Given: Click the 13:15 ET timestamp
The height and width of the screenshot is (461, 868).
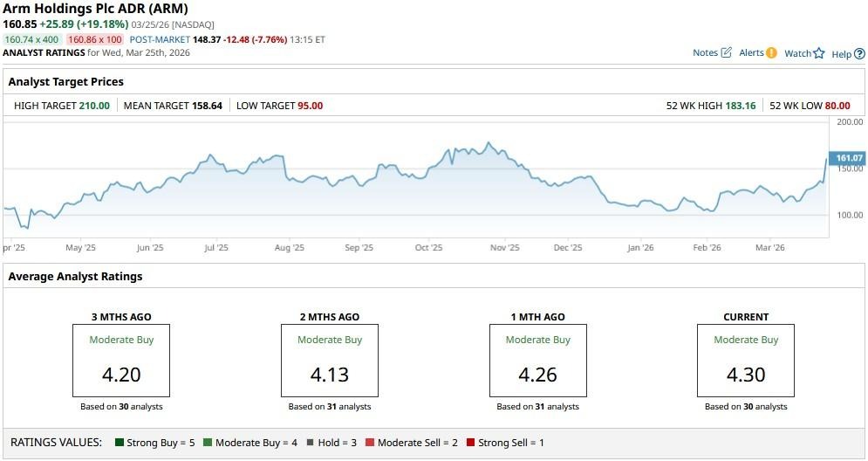Looking at the screenshot, I should (x=307, y=39).
